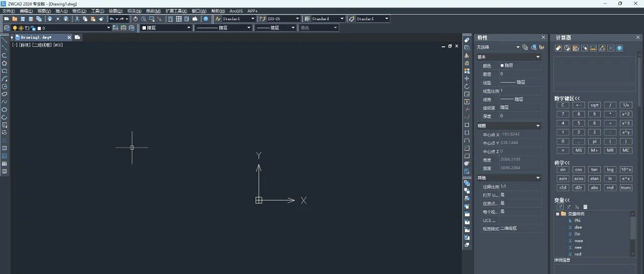Click the Help blue circle toolbar icon
The width and height of the screenshot is (644, 274).
(206, 19)
